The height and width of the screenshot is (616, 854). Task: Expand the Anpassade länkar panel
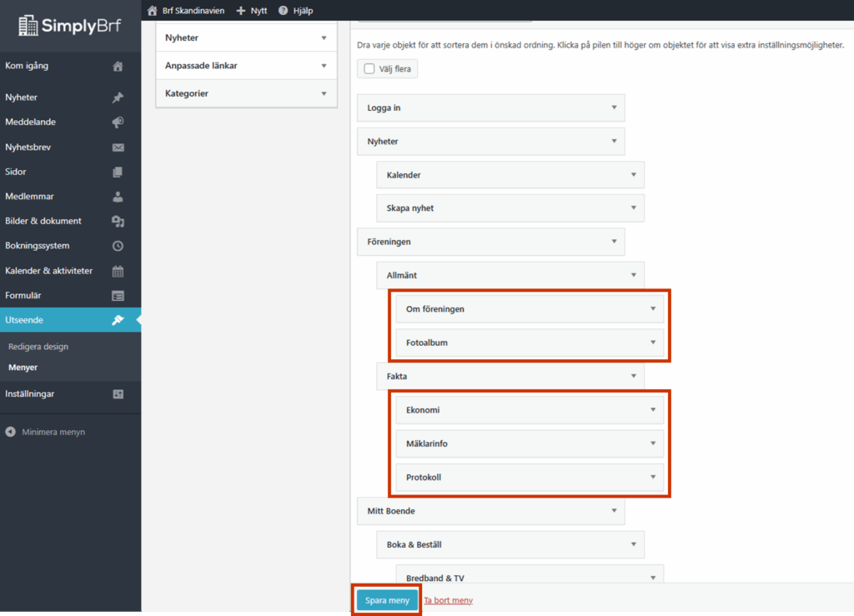[324, 66]
